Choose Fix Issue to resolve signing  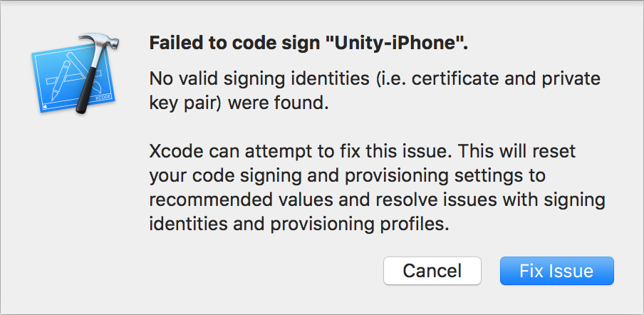(x=556, y=271)
